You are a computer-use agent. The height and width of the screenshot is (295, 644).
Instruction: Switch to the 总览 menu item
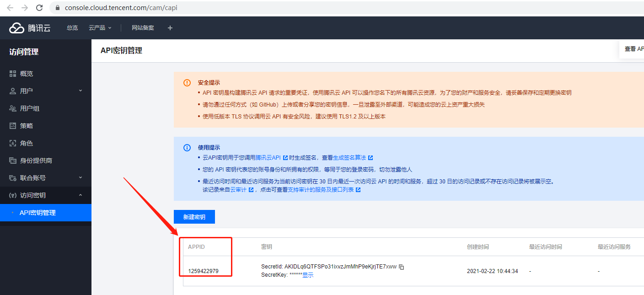click(72, 27)
